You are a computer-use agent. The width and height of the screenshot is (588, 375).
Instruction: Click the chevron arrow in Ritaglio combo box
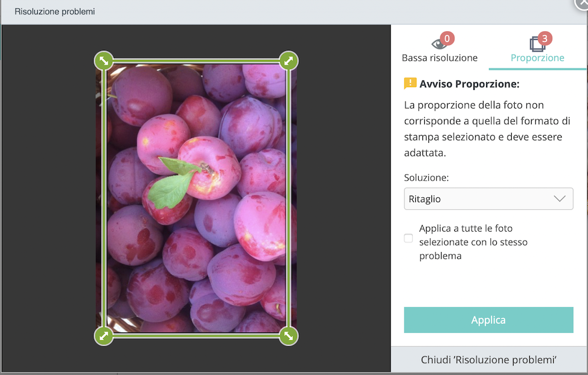tap(559, 199)
